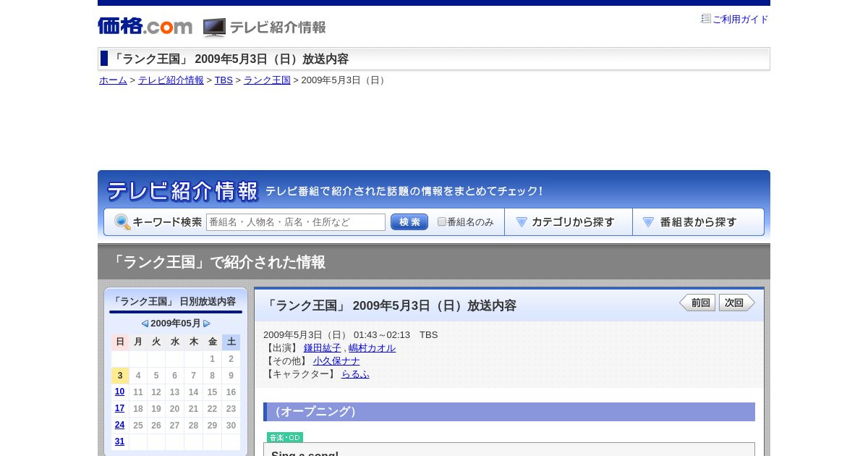This screenshot has height=456, width=868.
Task: Select calendar date 3
Action: (x=120, y=376)
